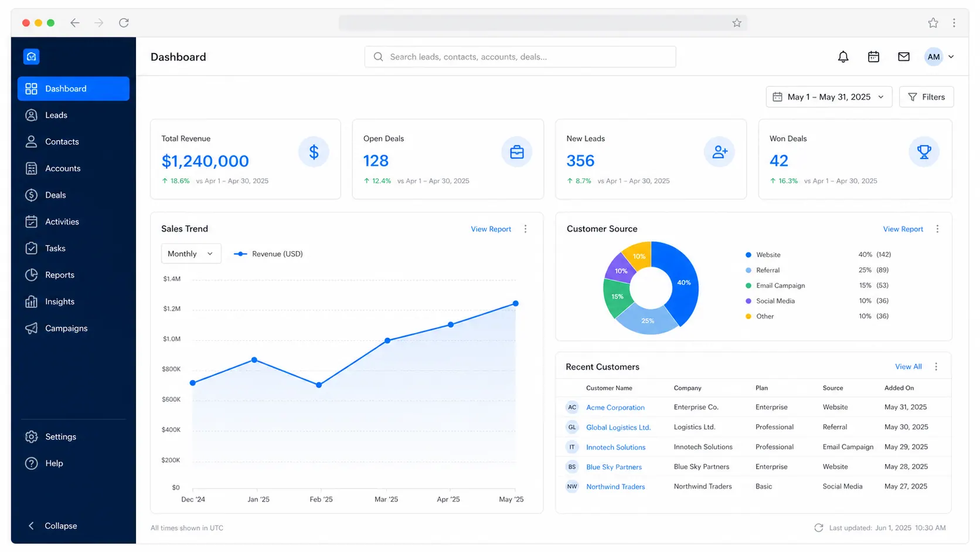Image resolution: width=980 pixels, height=552 pixels.
Task: Open the mail envelope icon
Action: 904,57
